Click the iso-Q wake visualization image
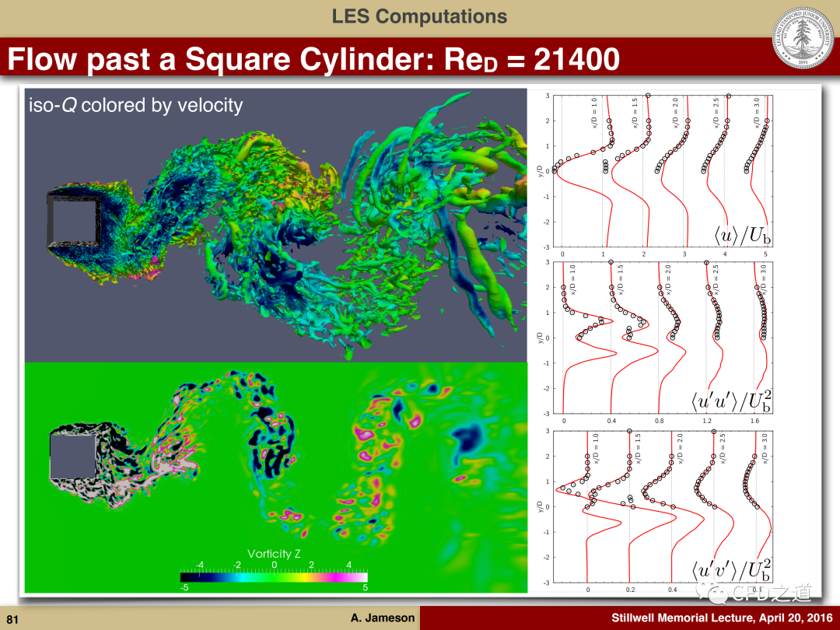840x630 pixels. pyautogui.click(x=276, y=225)
